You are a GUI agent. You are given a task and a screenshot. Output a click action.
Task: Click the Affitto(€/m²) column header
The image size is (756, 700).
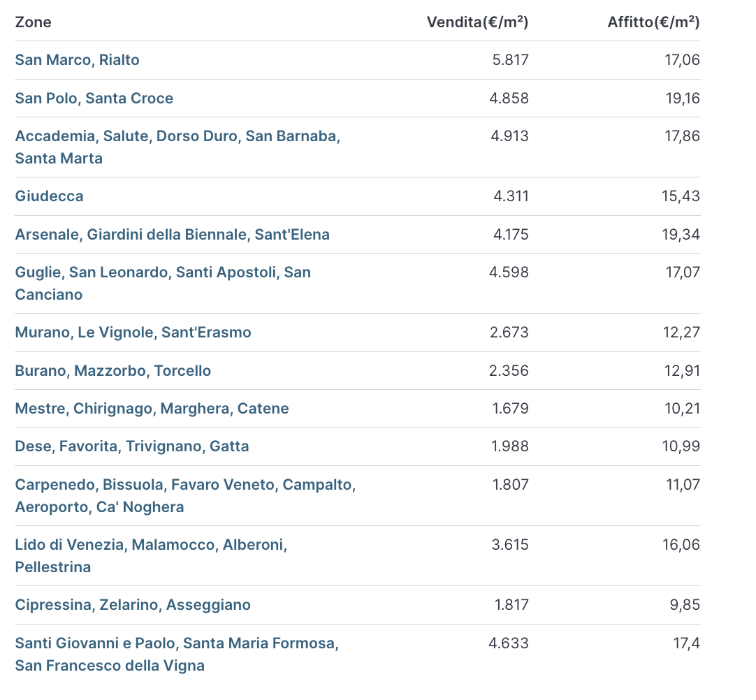(653, 22)
